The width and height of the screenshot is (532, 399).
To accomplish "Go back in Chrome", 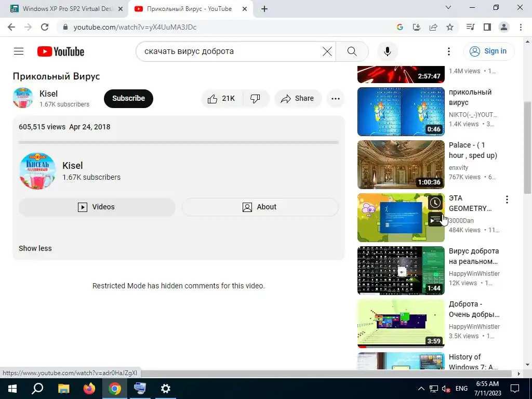I will 11,27.
